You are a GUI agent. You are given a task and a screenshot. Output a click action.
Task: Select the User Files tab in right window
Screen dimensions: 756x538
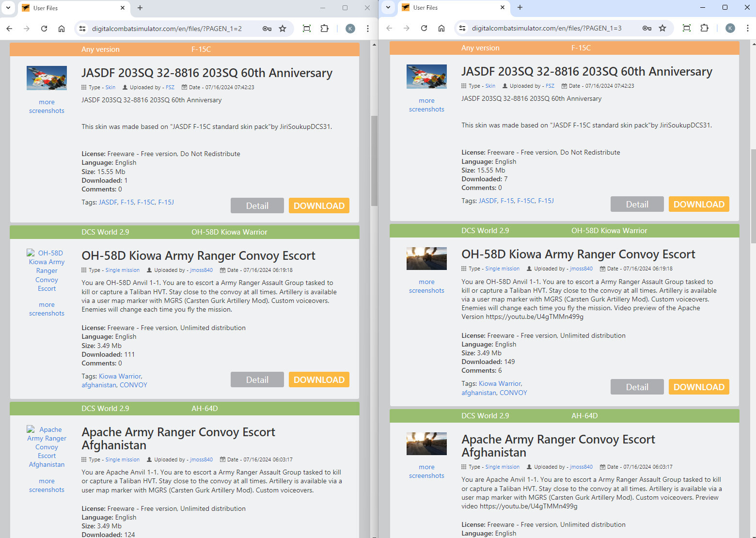click(x=453, y=7)
